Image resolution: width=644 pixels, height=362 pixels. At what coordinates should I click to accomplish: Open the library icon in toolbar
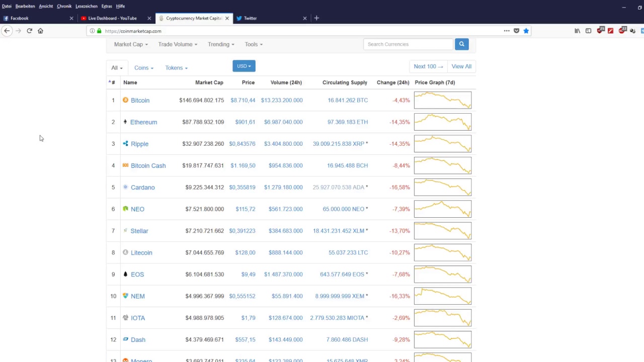pos(577,31)
